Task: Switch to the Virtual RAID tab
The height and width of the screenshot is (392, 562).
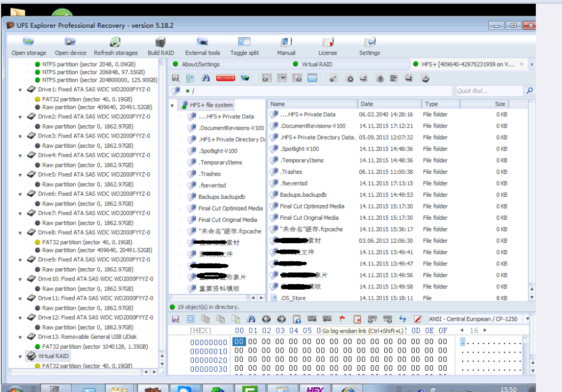Action: click(317, 64)
